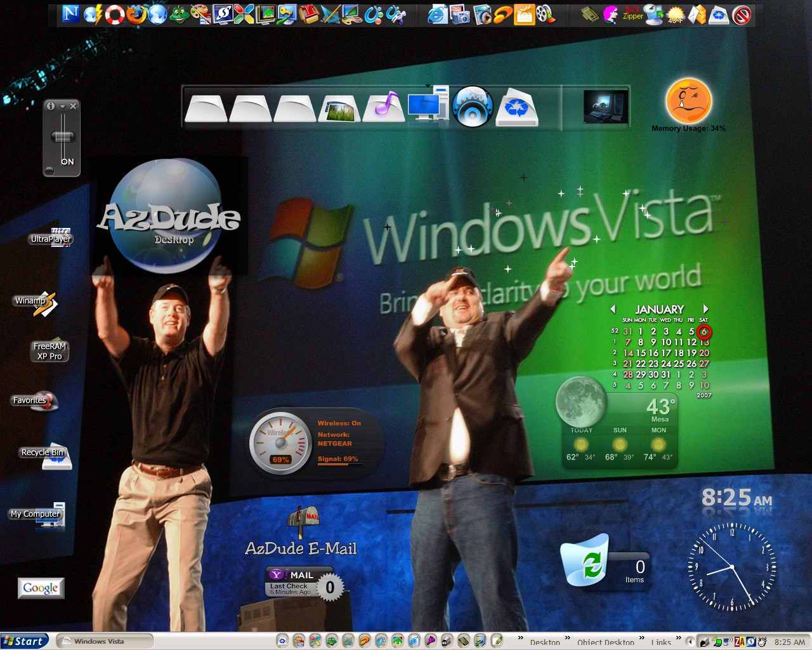Toggle the ON switch in the small widget
The height and width of the screenshot is (650, 812).
tap(62, 138)
